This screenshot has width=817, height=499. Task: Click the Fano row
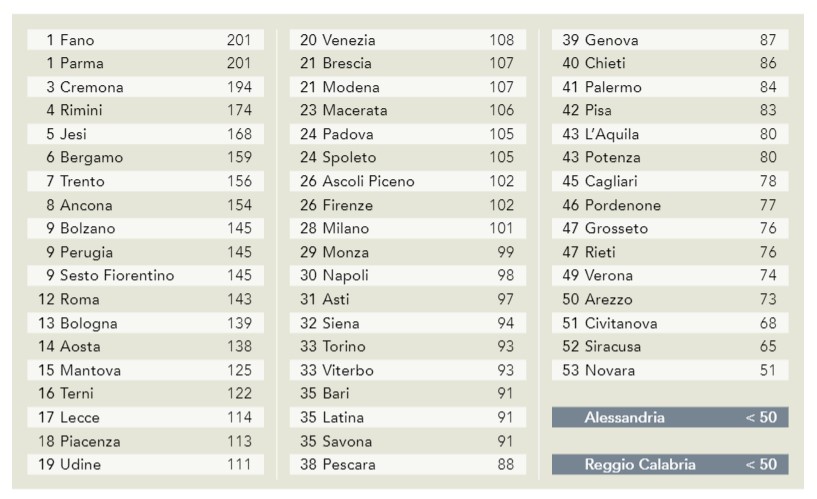145,40
